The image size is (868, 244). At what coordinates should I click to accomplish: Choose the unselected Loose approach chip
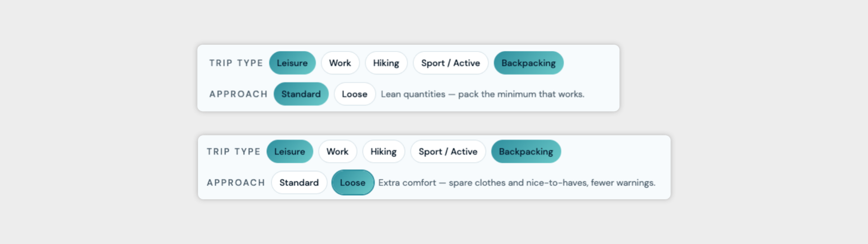[x=354, y=94]
